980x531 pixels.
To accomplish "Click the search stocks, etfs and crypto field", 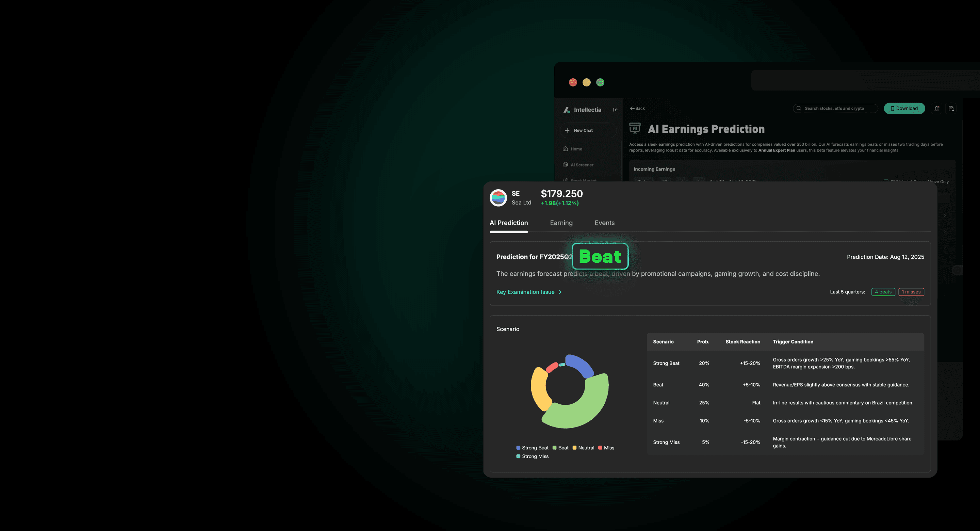I will point(835,108).
